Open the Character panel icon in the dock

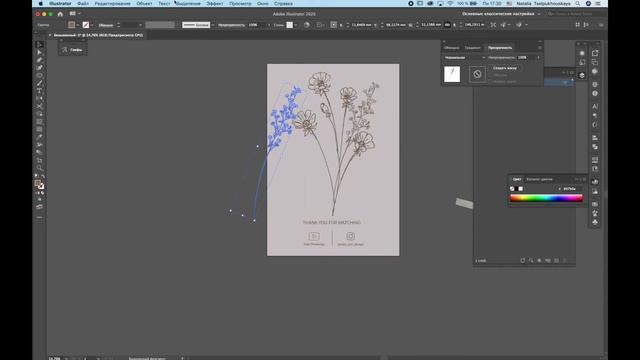click(595, 106)
